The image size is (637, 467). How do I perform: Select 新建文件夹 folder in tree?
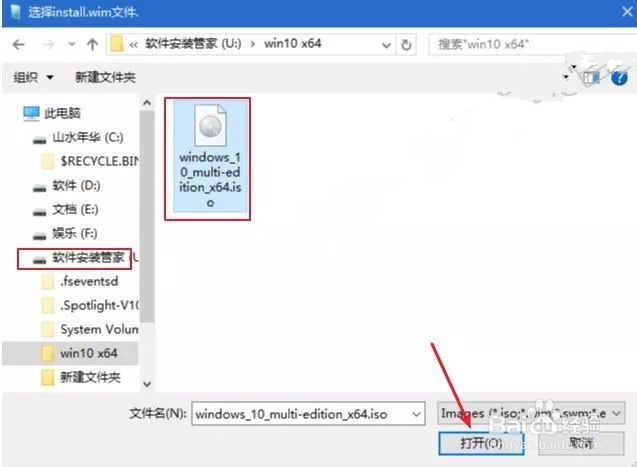(90, 377)
